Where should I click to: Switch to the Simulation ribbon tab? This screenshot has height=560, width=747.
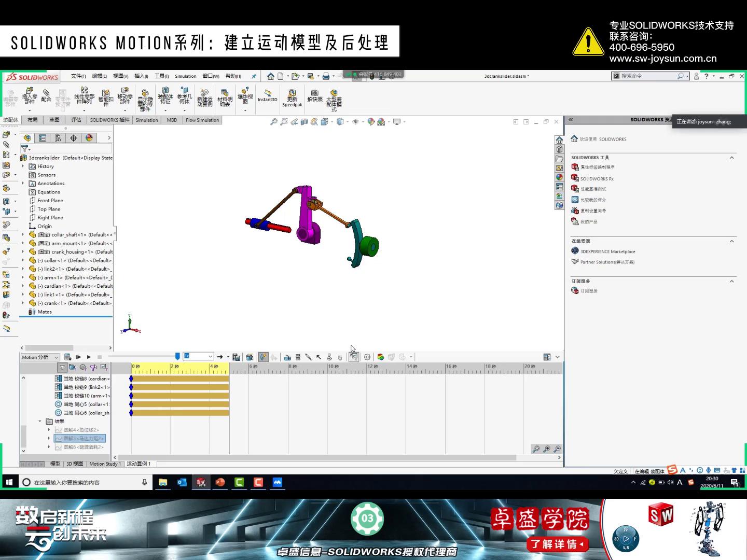click(147, 120)
